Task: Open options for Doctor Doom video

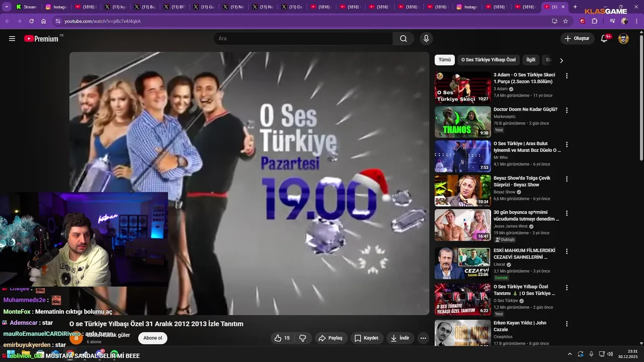Action: [x=567, y=110]
